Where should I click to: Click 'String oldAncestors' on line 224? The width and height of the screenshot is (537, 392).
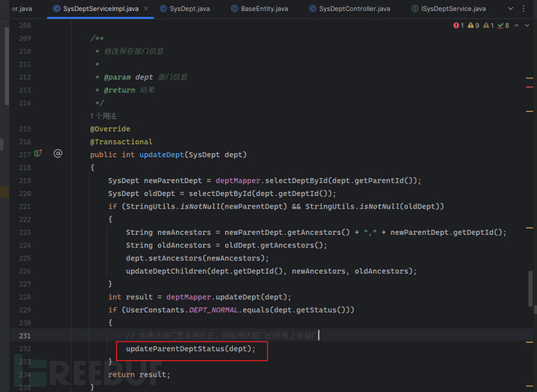pyautogui.click(x=168, y=246)
